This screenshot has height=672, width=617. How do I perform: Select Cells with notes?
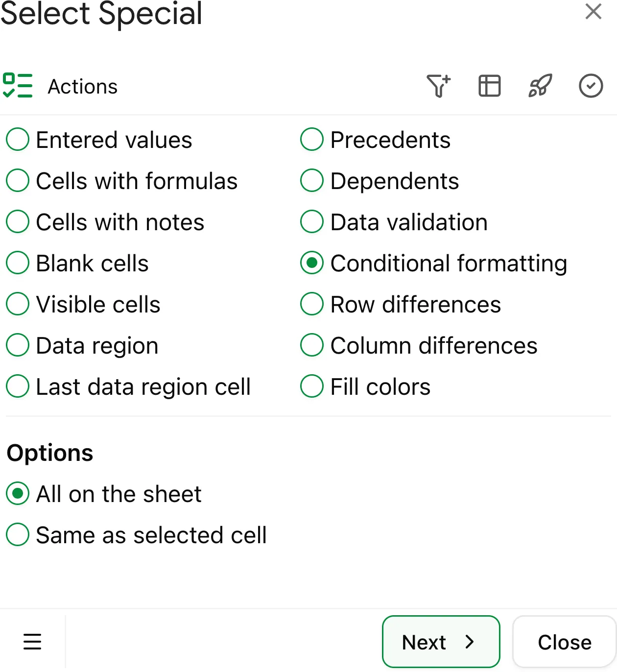pyautogui.click(x=17, y=221)
